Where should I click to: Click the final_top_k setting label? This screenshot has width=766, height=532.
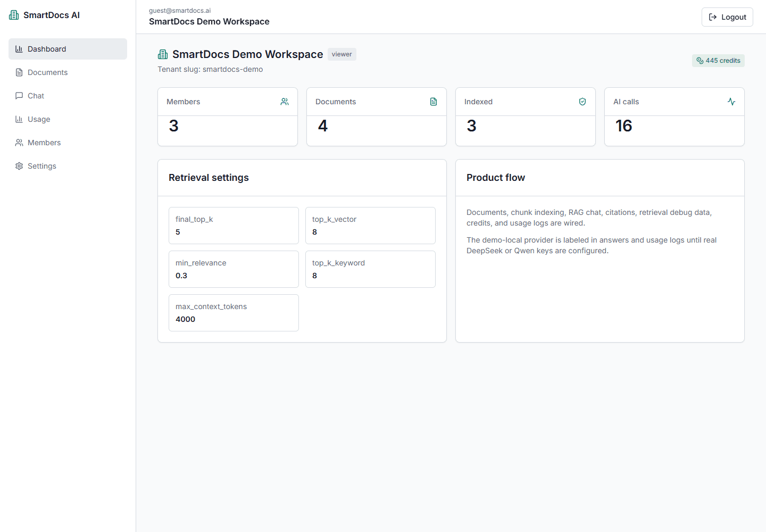click(194, 219)
